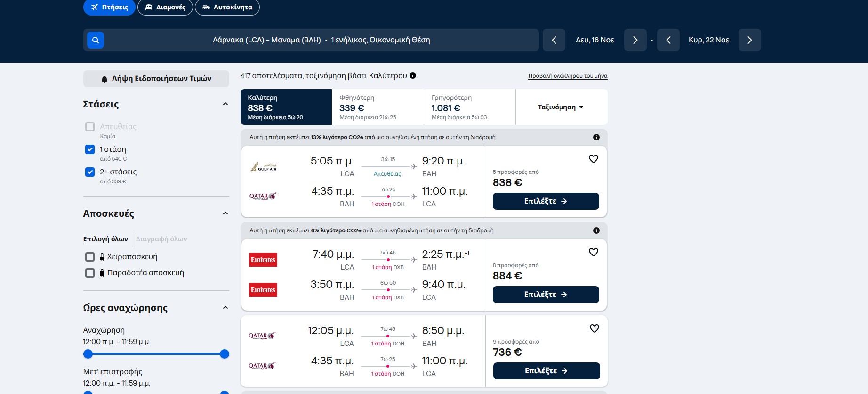Advance return date past Κυρ, 22 Νοε
The image size is (868, 394).
750,40
